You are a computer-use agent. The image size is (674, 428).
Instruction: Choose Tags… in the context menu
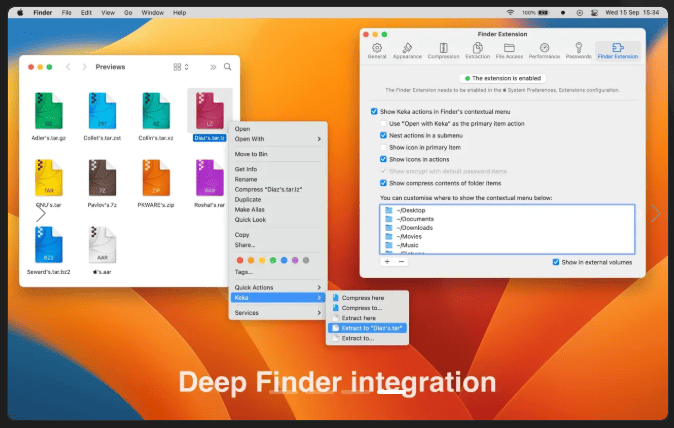[278, 272]
